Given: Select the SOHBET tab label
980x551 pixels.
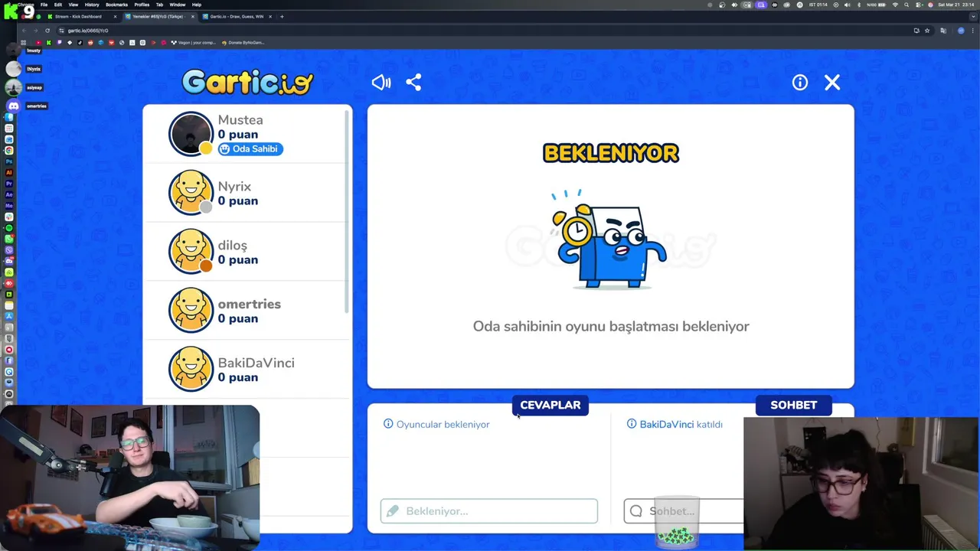Looking at the screenshot, I should (794, 405).
